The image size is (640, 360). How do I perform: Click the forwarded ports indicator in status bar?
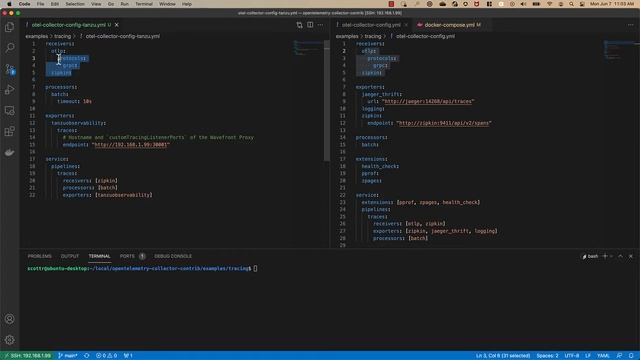128,356
